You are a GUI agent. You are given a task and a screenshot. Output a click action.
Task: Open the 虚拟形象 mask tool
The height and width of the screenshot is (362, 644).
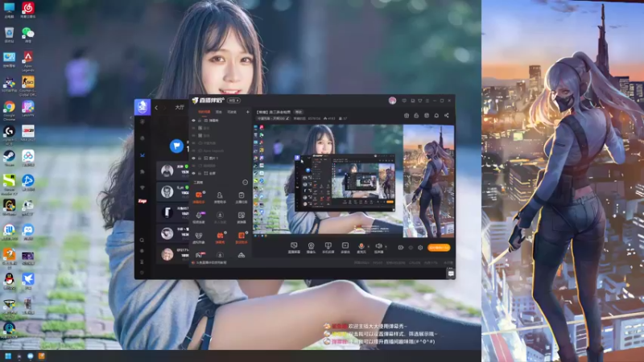pyautogui.click(x=199, y=237)
